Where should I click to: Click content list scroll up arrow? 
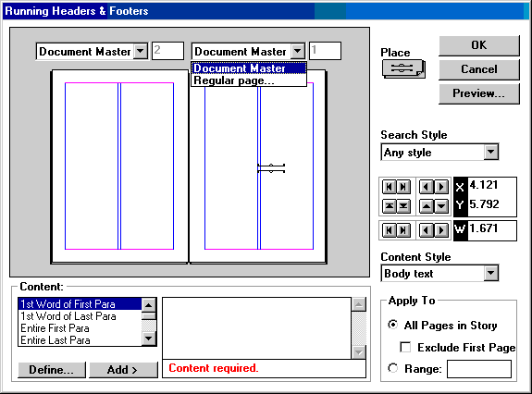[149, 305]
